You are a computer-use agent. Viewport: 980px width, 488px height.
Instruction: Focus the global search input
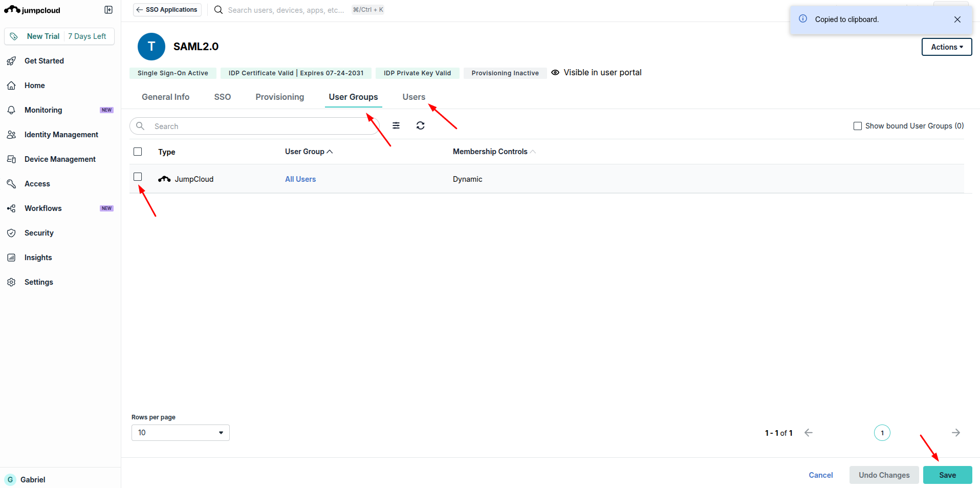coord(286,10)
